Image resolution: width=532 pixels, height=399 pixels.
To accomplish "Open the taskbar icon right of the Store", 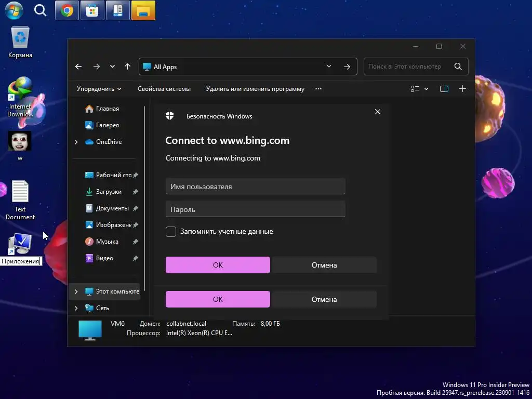I will pos(118,10).
